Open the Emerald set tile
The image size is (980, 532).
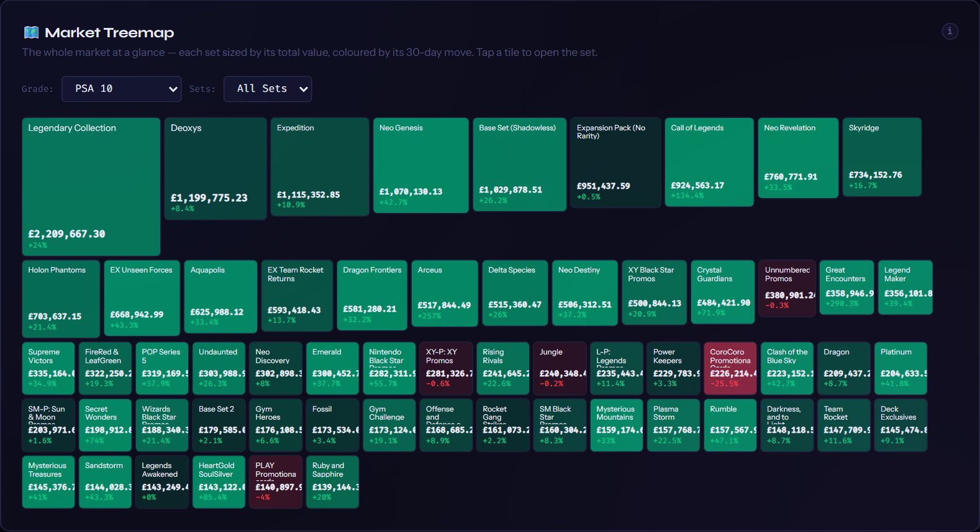332,368
